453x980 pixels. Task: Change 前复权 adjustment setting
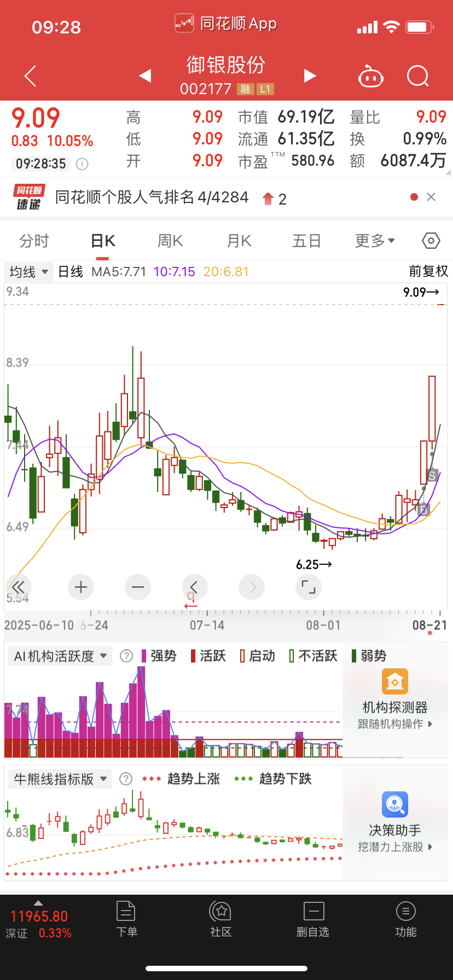click(428, 271)
